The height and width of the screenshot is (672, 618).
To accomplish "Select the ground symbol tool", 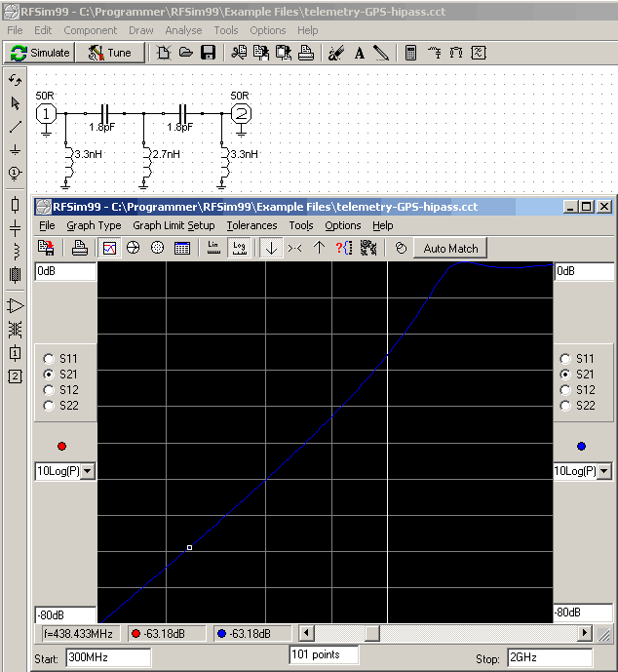I will [15, 149].
